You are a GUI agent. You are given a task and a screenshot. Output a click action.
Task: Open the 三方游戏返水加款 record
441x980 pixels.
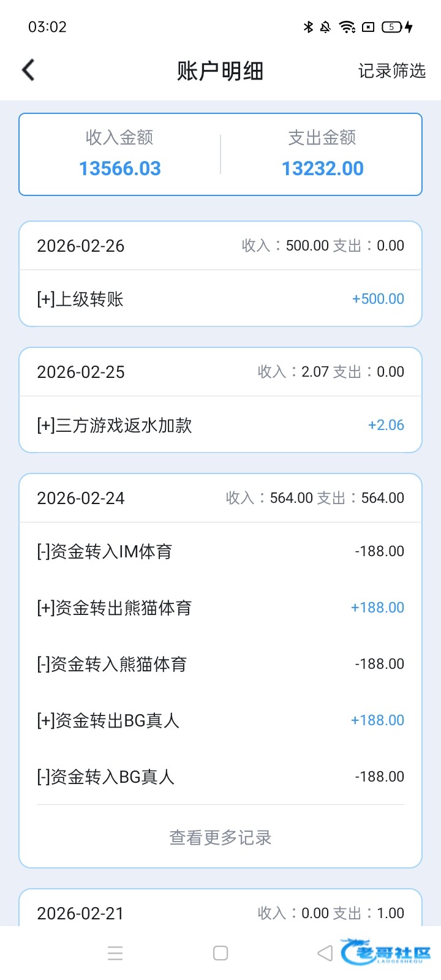tap(221, 425)
